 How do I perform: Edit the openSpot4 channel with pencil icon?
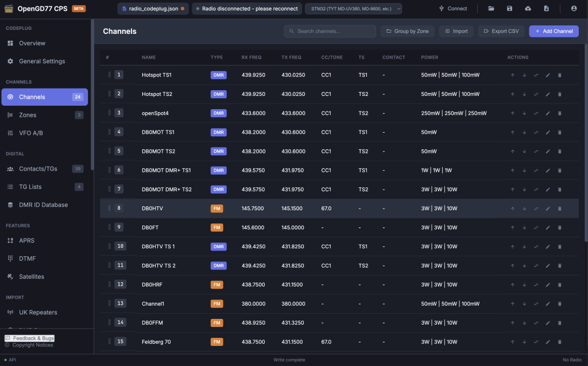click(548, 113)
